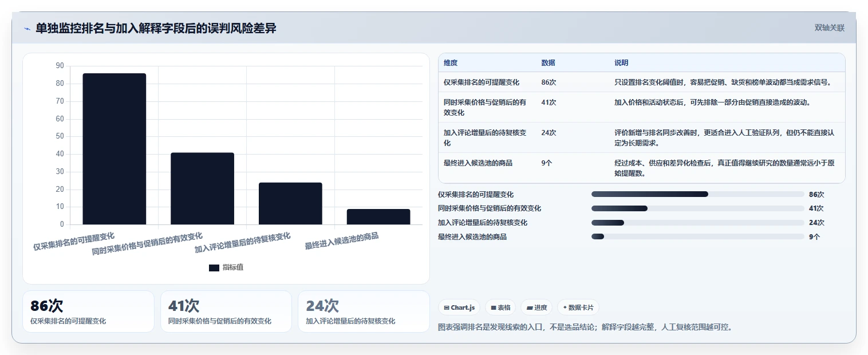The image size is (868, 355).
Task: Click the 加入评论增量后的待复核变化 progress bar
Action: tap(698, 223)
